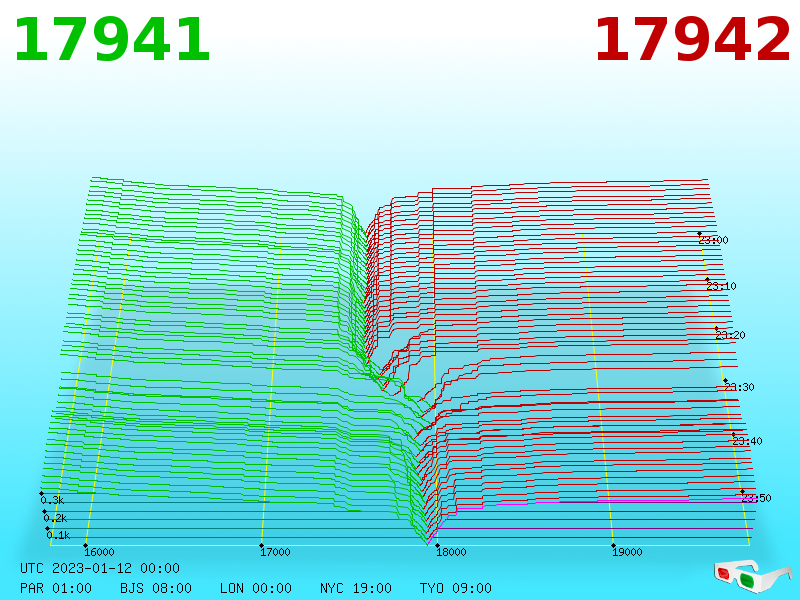
Task: Select the 16000 price axis label
Action: 99,552
